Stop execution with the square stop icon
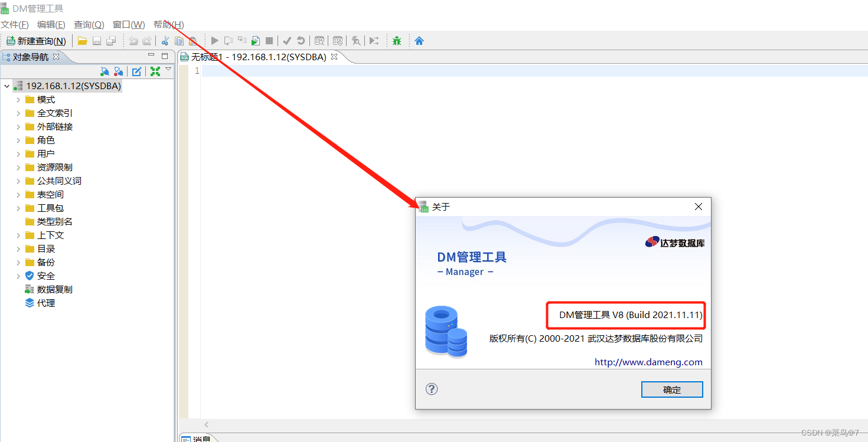Image resolution: width=868 pixels, height=442 pixels. click(x=269, y=41)
